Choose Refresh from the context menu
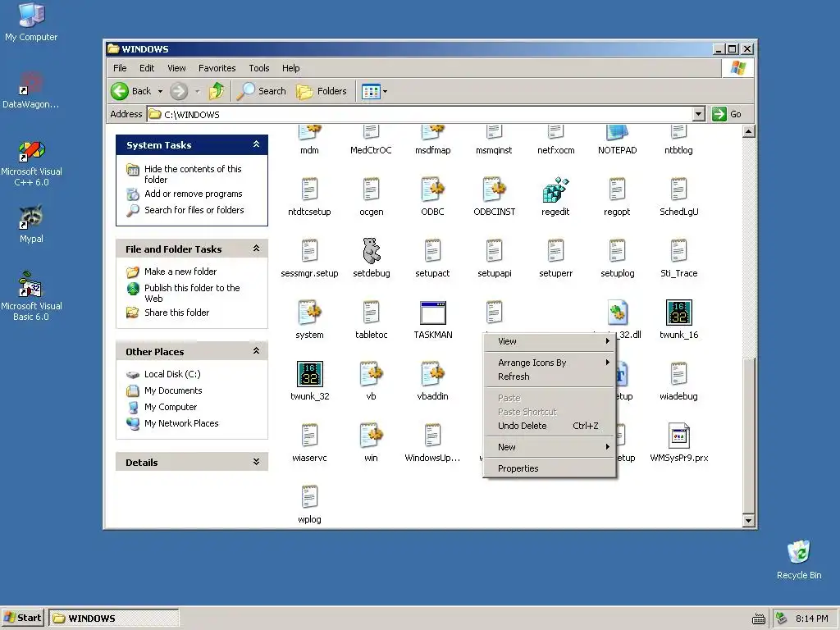840x630 pixels. [549, 377]
